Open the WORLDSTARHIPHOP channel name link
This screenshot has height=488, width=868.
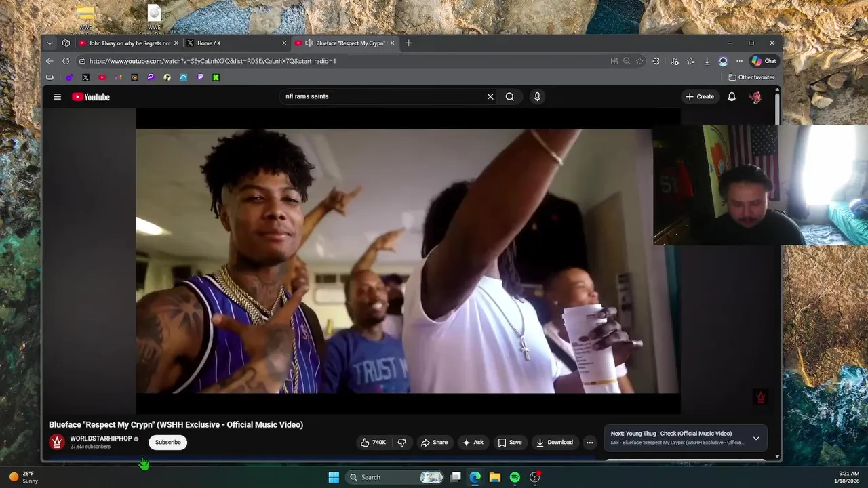101,439
